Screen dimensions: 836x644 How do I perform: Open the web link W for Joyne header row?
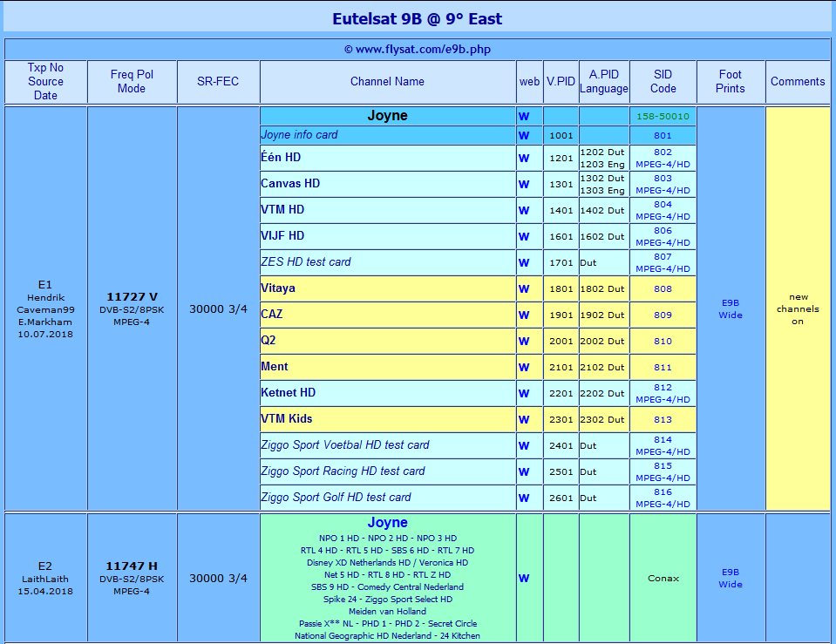524,116
